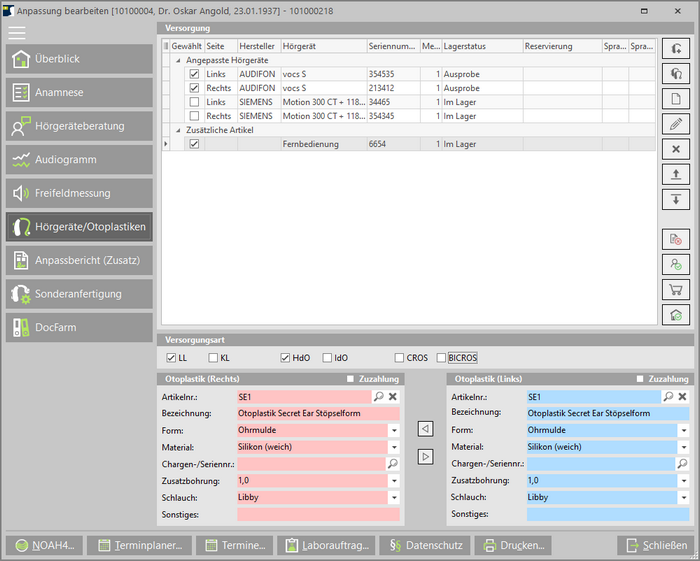The height and width of the screenshot is (561, 700).
Task: Click the shopping cart icon
Action: tap(676, 290)
